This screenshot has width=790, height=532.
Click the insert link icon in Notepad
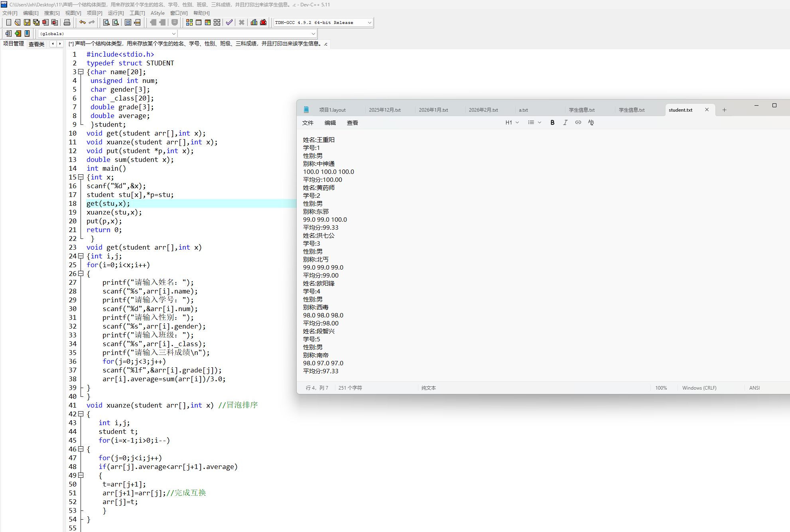point(578,122)
